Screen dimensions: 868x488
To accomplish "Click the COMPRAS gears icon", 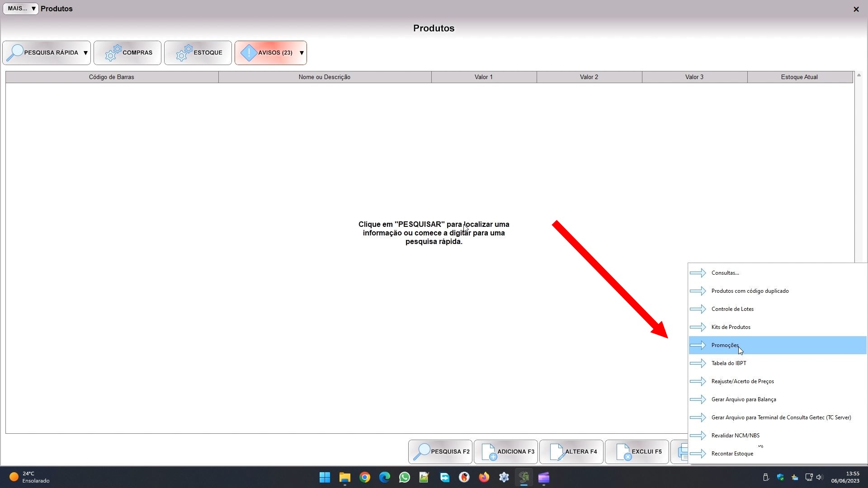I will point(113,53).
